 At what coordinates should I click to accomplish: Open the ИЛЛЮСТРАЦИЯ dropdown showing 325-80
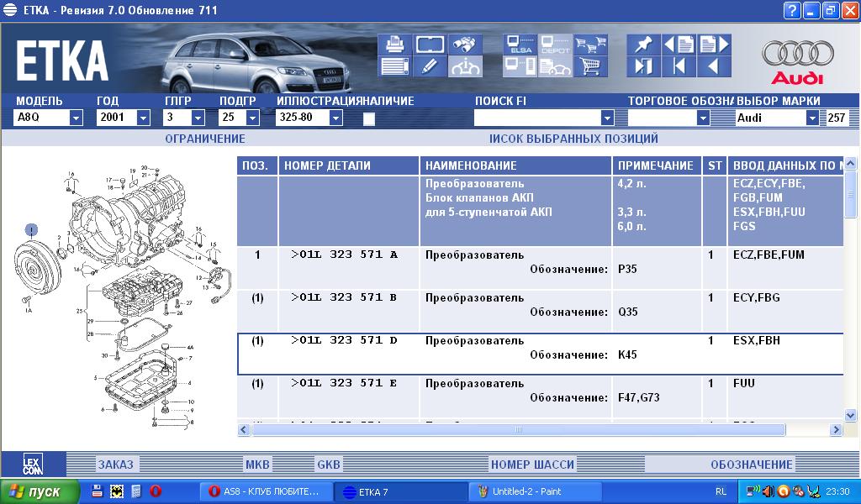coord(335,118)
